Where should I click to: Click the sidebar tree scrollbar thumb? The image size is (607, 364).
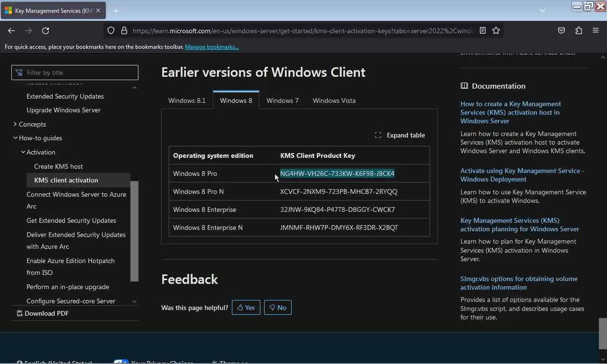[134, 231]
